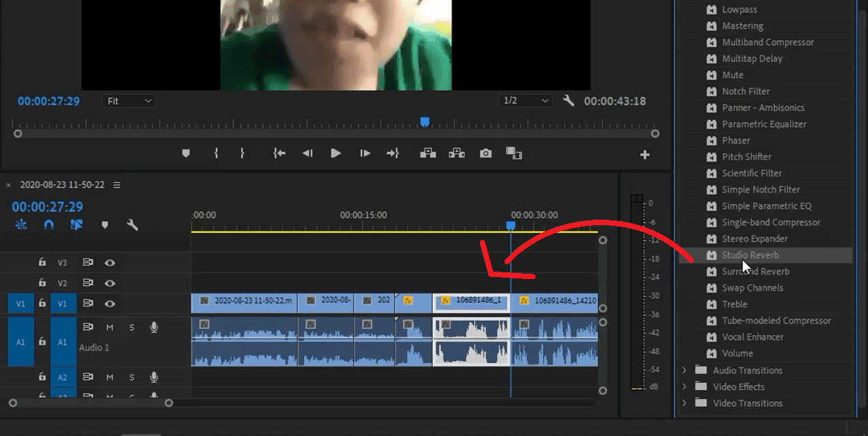
Task: Toggle the Snap magnet icon in timeline
Action: (48, 224)
